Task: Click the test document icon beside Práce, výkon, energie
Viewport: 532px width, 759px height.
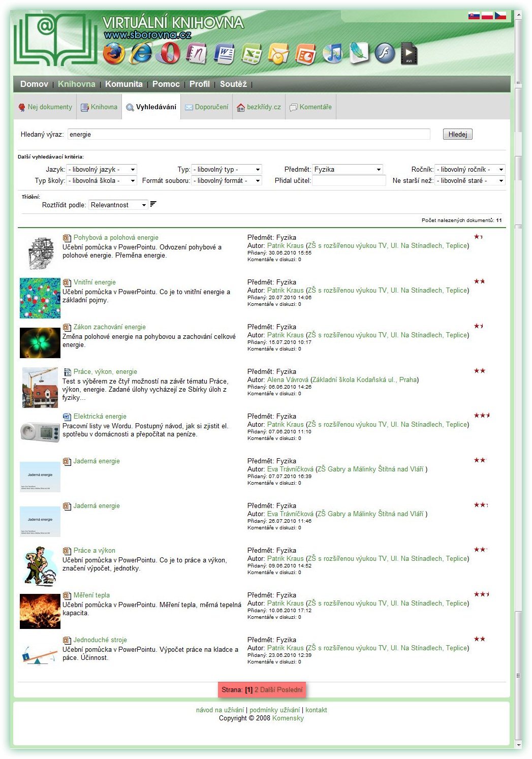Action: pos(67,372)
